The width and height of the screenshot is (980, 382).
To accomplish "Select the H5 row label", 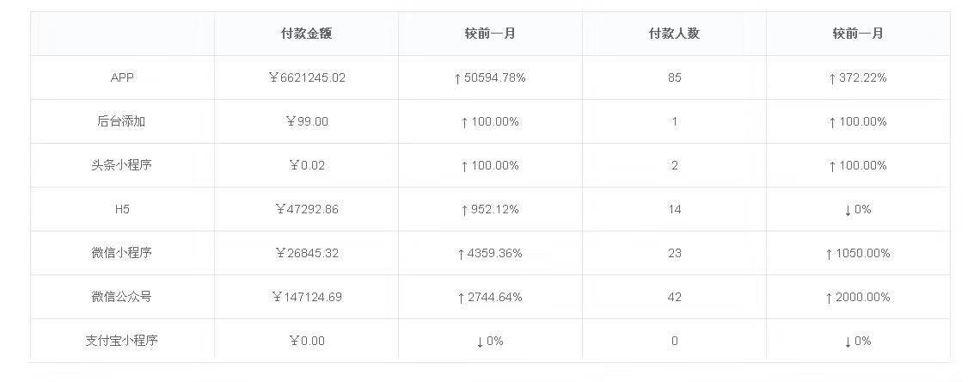I will click(122, 209).
